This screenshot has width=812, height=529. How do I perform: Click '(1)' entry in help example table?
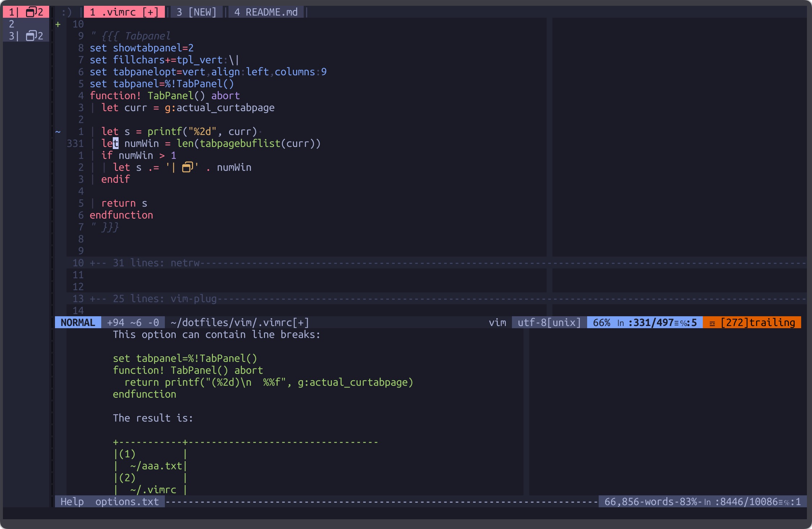pyautogui.click(x=127, y=454)
